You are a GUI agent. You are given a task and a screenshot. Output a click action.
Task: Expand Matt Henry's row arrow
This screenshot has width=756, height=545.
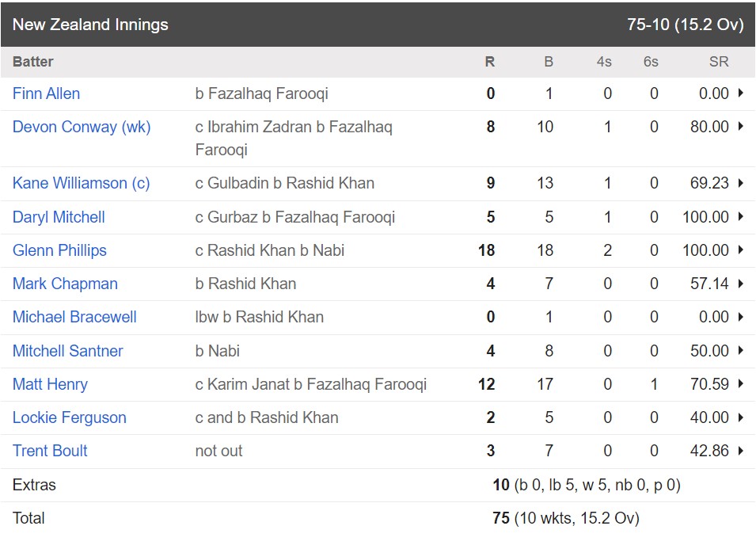coord(741,384)
